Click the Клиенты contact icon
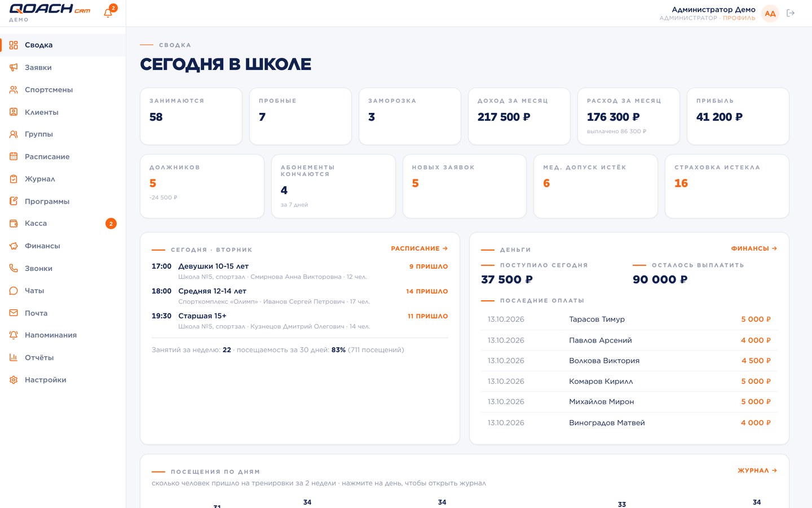 pos(14,112)
